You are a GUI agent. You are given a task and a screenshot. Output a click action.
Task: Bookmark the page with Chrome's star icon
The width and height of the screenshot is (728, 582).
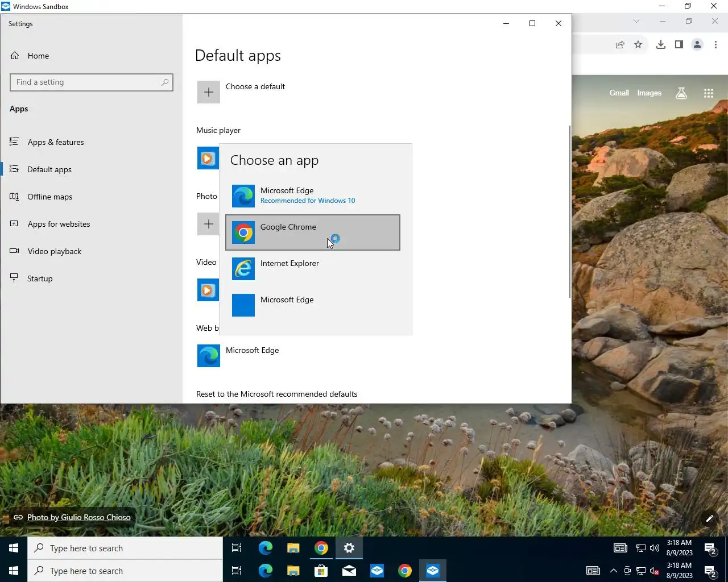pos(638,44)
